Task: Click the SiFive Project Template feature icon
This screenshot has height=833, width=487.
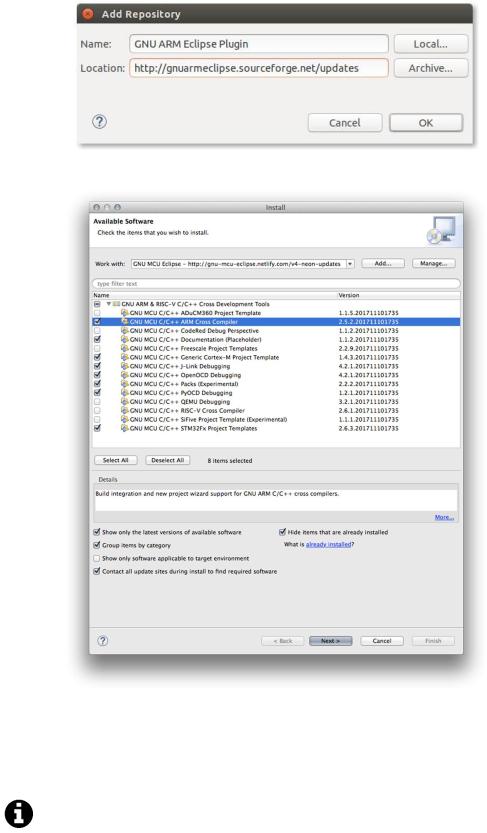Action: (125, 420)
